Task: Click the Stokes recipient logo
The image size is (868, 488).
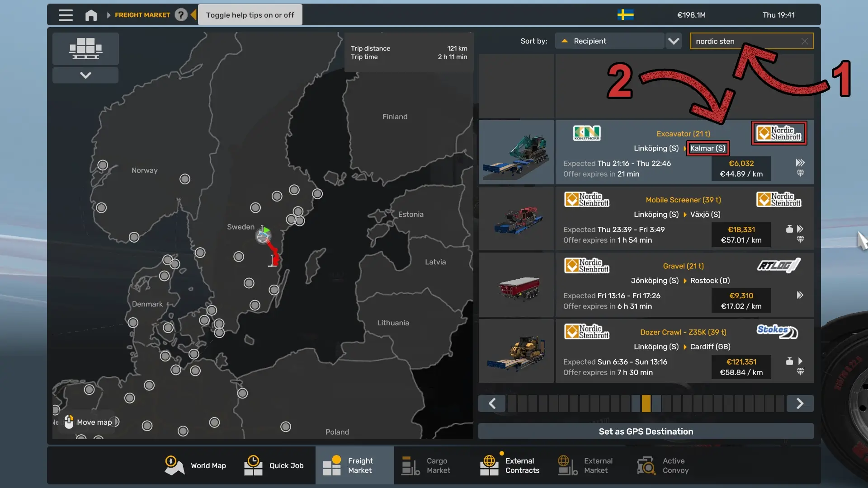Action: tap(777, 331)
